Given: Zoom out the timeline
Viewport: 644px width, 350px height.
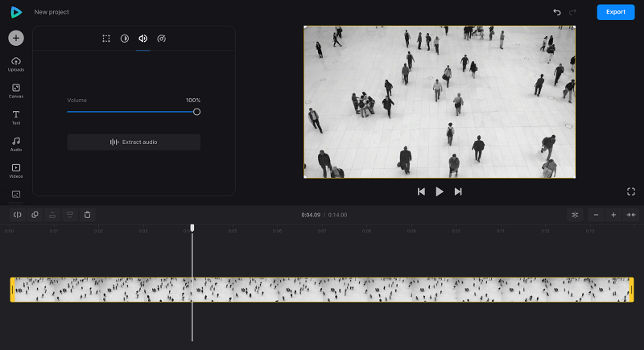Looking at the screenshot, I should pyautogui.click(x=596, y=215).
